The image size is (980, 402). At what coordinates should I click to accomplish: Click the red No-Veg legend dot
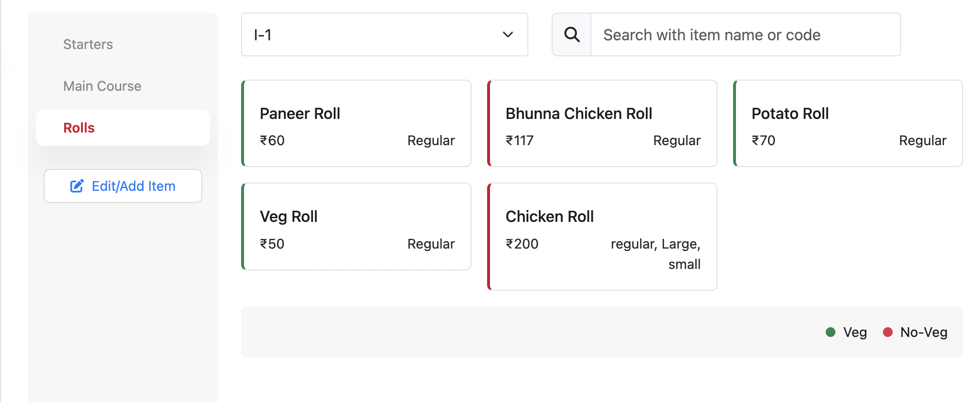[888, 332]
